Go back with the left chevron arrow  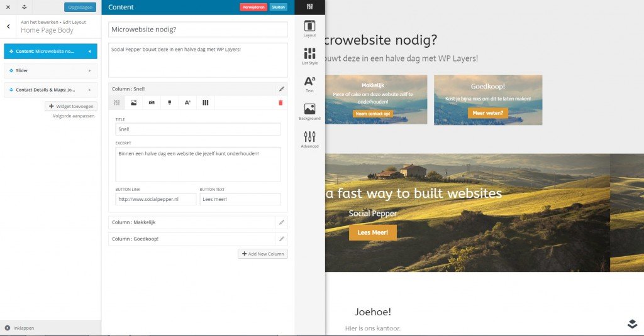coord(8,26)
